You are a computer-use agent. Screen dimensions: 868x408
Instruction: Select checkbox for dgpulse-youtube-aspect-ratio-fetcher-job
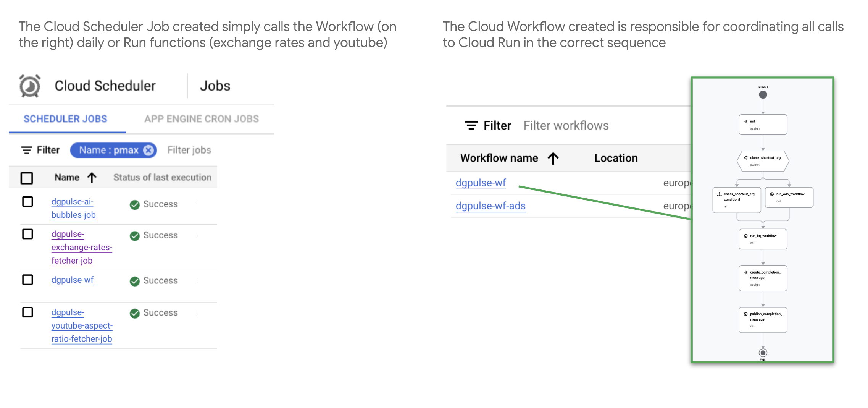point(27,312)
